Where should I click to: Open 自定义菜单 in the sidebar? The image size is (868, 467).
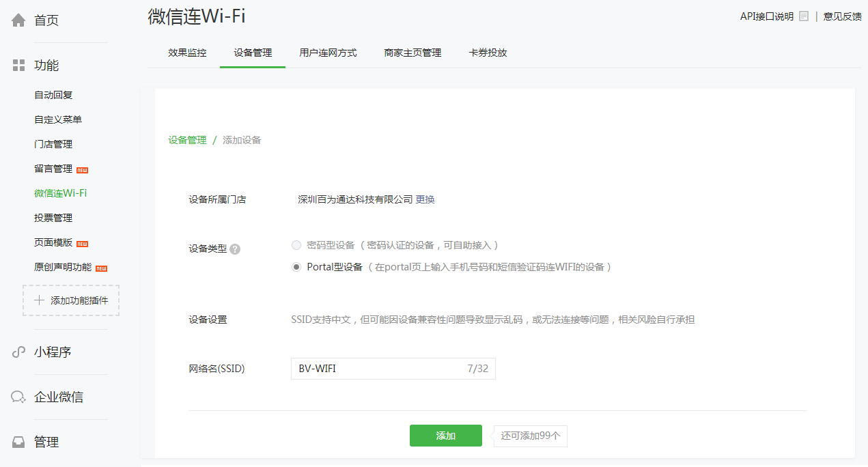point(58,119)
